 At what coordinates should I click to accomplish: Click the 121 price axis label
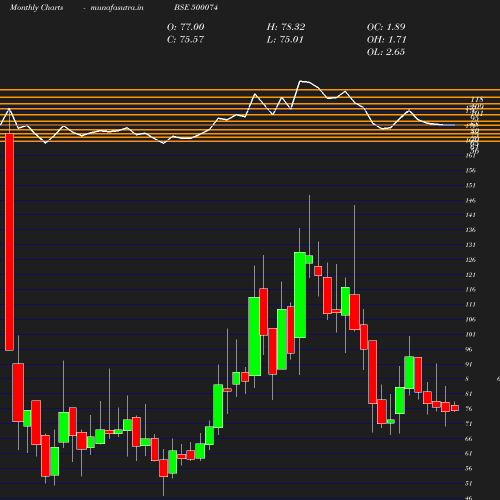tap(470, 275)
